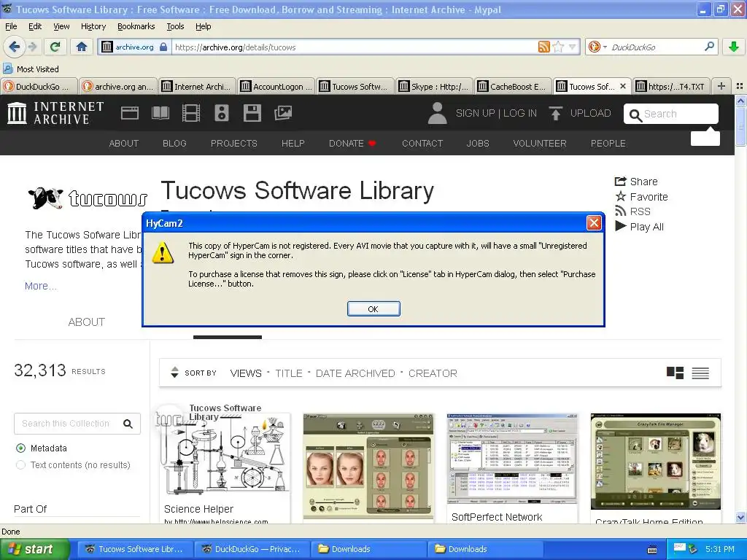Open the Tools menu
Screen dimensions: 747x560
pos(175,26)
